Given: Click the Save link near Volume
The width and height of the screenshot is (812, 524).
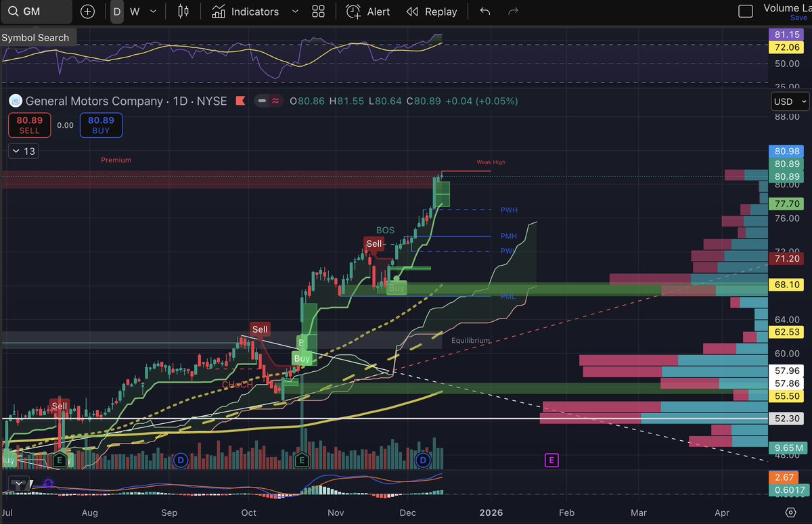Looking at the screenshot, I should coord(799,17).
